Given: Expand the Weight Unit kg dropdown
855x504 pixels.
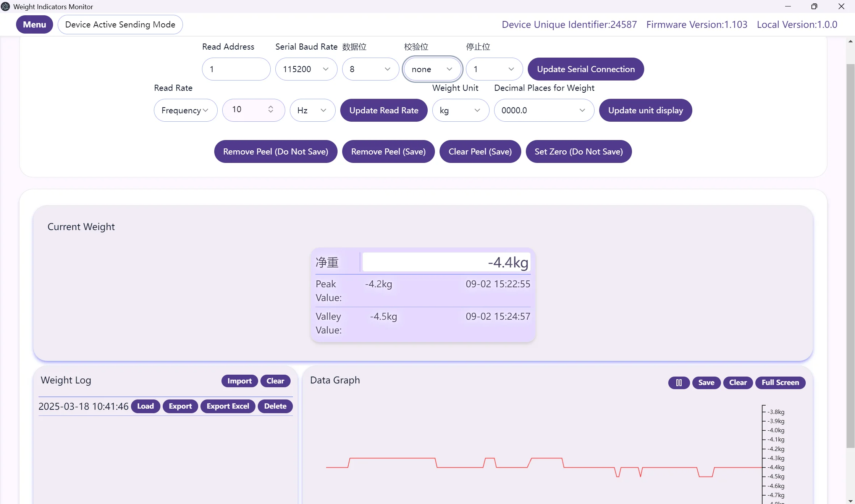Looking at the screenshot, I should coord(460,110).
